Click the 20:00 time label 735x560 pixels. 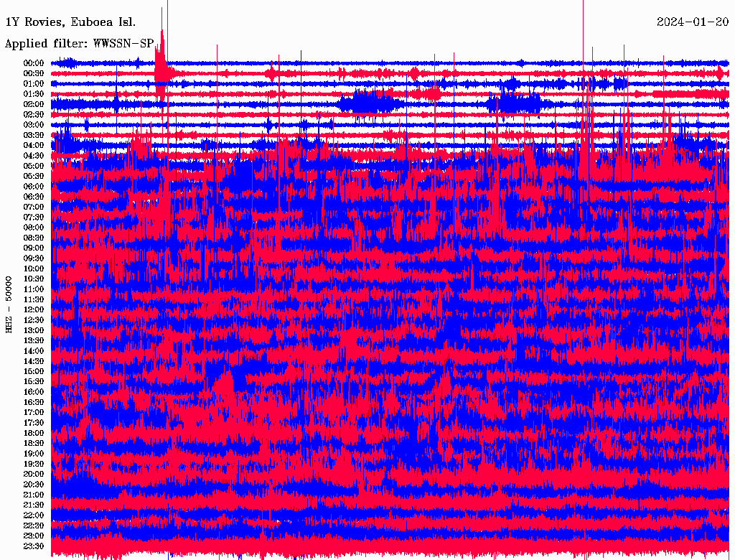pos(34,474)
